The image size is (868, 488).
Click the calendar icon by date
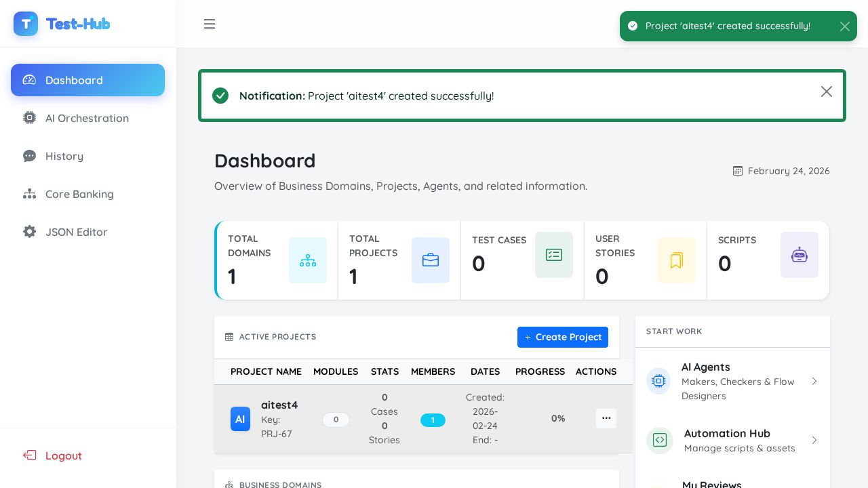pos(738,171)
